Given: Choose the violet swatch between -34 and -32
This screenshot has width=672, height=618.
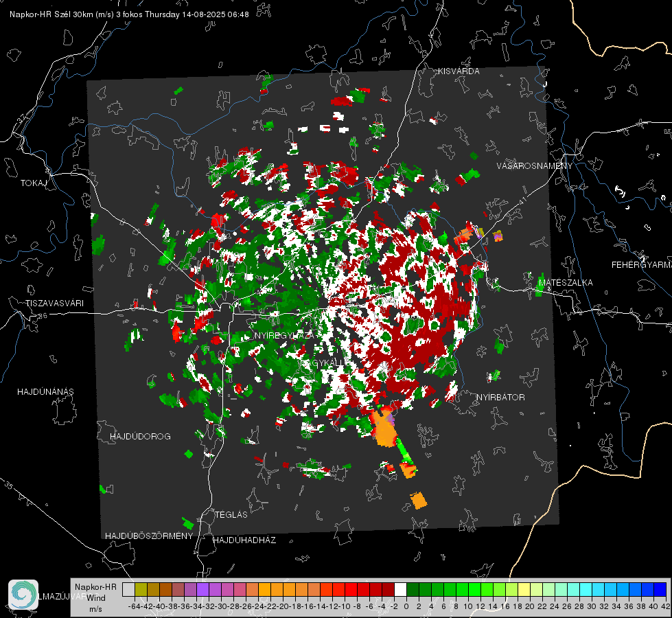Looking at the screenshot, I should [202, 590].
